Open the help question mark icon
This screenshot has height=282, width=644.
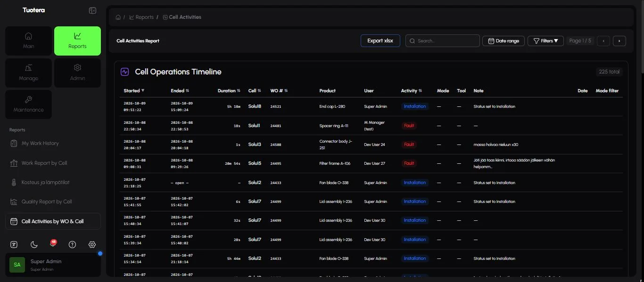pos(72,244)
